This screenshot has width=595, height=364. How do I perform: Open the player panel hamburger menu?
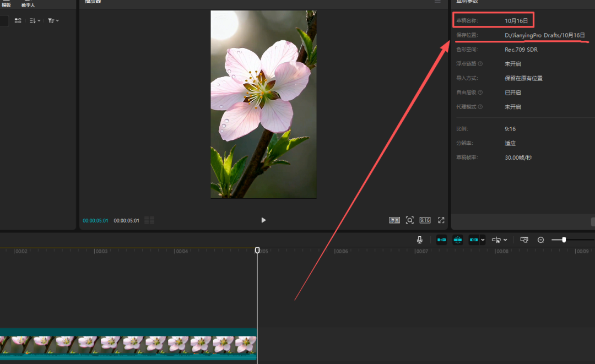click(x=437, y=2)
